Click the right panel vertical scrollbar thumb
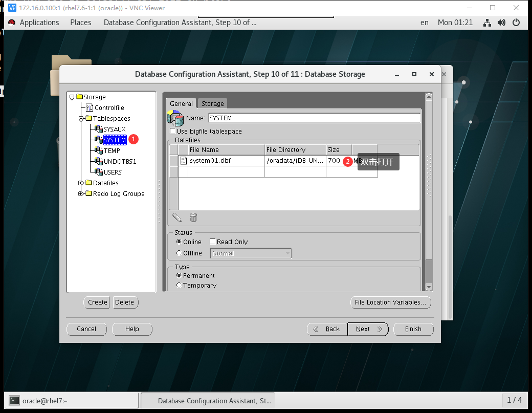Viewport: 532px width, 413px height. pos(429,180)
